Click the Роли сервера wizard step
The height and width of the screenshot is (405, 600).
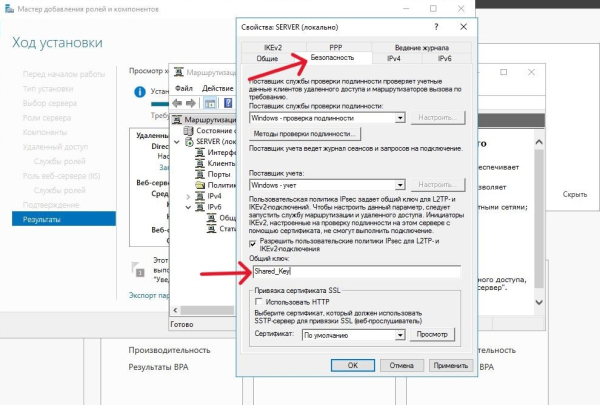(47, 118)
